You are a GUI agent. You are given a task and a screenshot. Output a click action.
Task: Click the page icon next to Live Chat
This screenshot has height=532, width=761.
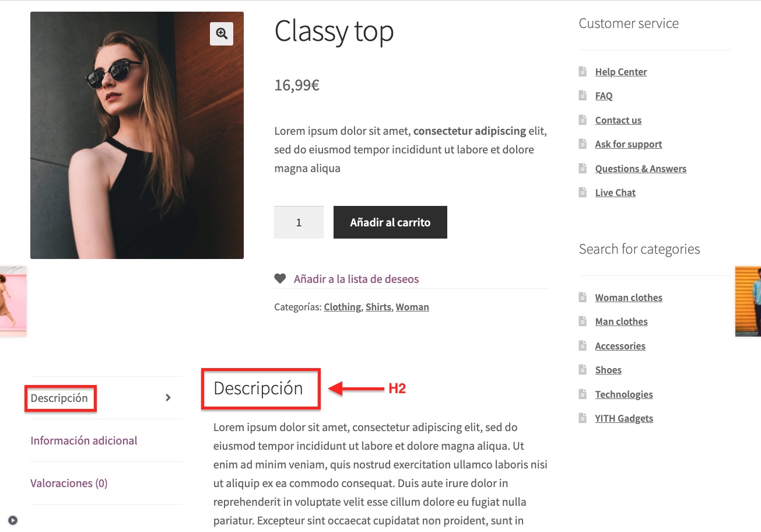click(583, 192)
